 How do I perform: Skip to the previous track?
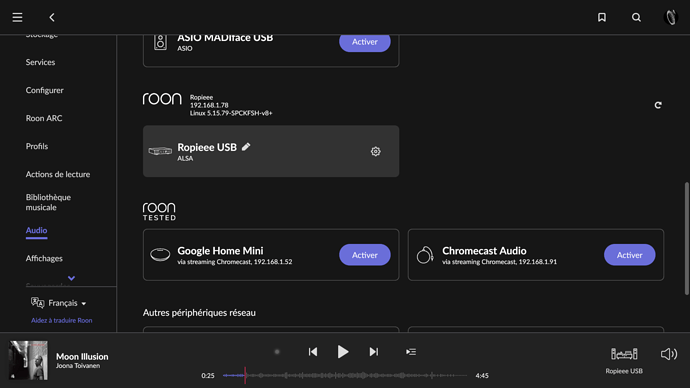(x=313, y=352)
